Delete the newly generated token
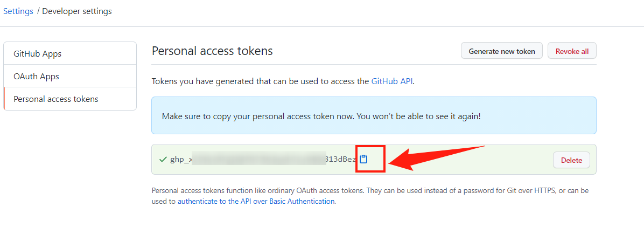Screen dimensions: 644x227 click(x=571, y=160)
